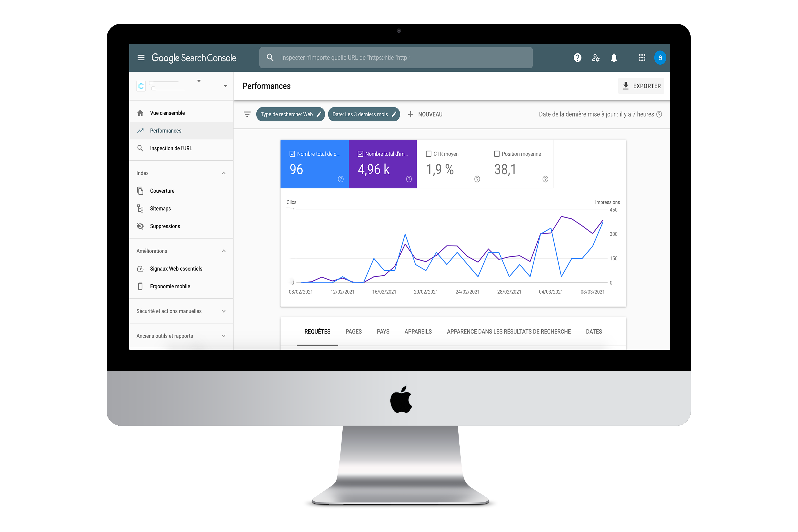Viewport: 798px width, 532px height.
Task: Click the Signaux Web essentiels icon
Action: click(x=141, y=268)
